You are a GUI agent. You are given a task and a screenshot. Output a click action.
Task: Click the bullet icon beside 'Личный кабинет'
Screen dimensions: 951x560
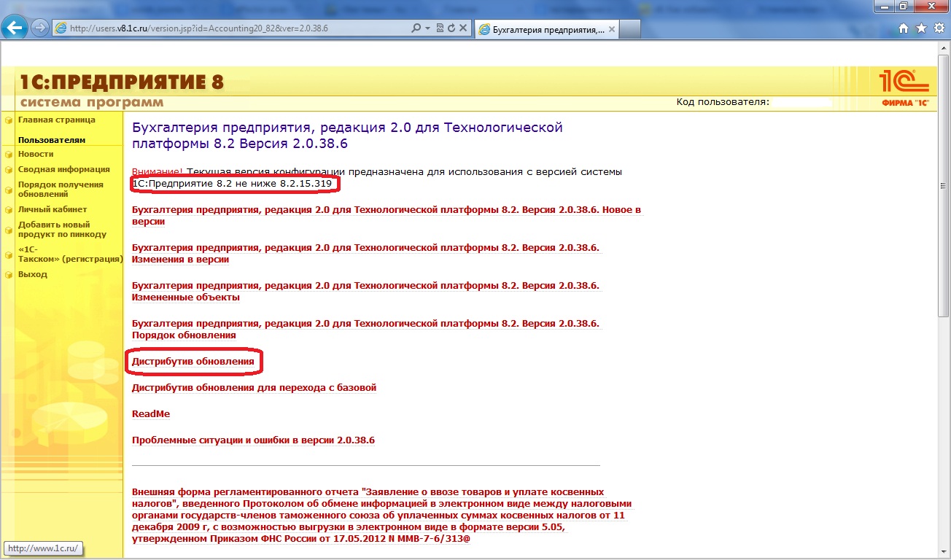pyautogui.click(x=9, y=210)
